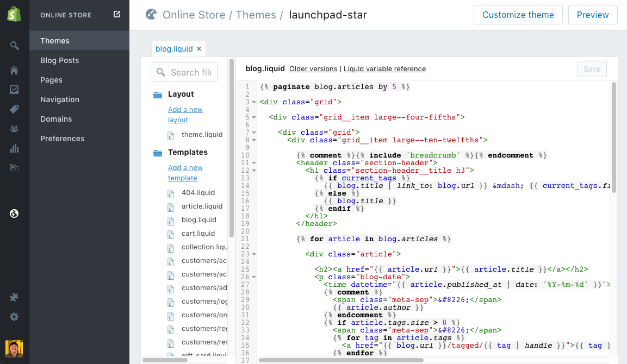The width and height of the screenshot is (627, 364).
Task: Open 404.liquid template file
Action: pos(198,192)
